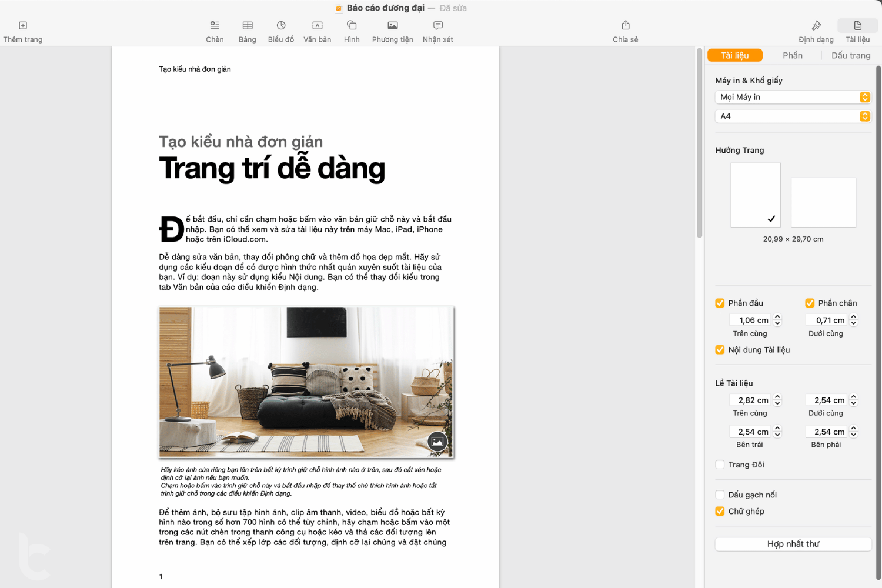
Task: Switch to the Tài liệu tab
Action: [735, 55]
